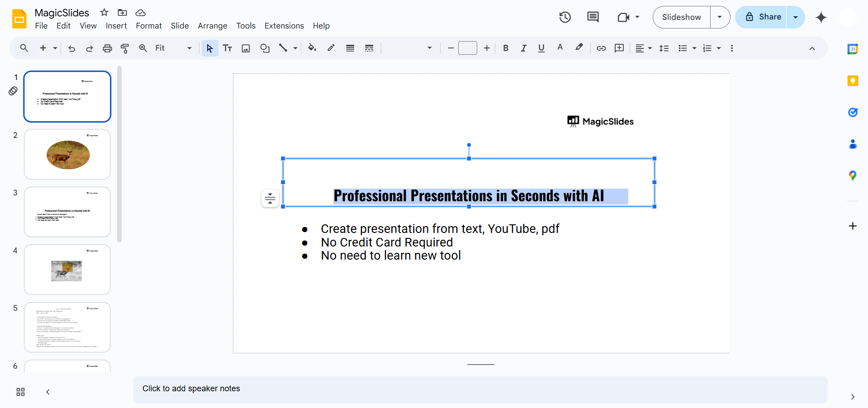
Task: Toggle italic formatting
Action: click(523, 48)
